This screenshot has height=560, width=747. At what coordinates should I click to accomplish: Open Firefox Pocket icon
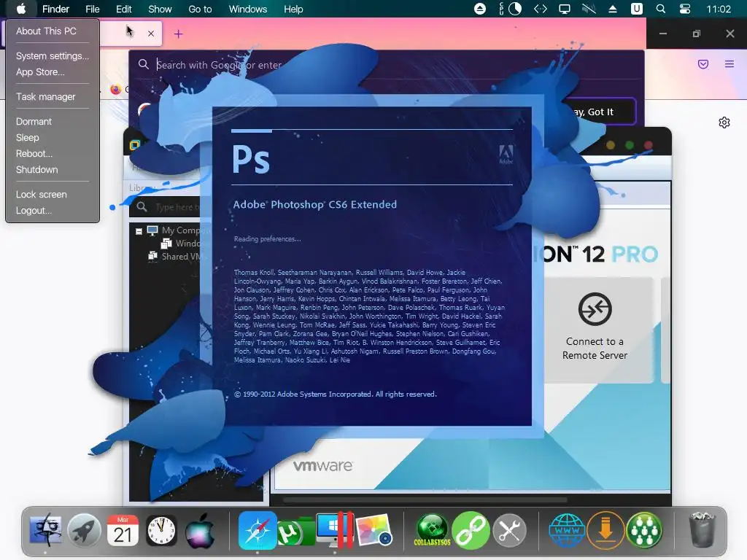[703, 64]
